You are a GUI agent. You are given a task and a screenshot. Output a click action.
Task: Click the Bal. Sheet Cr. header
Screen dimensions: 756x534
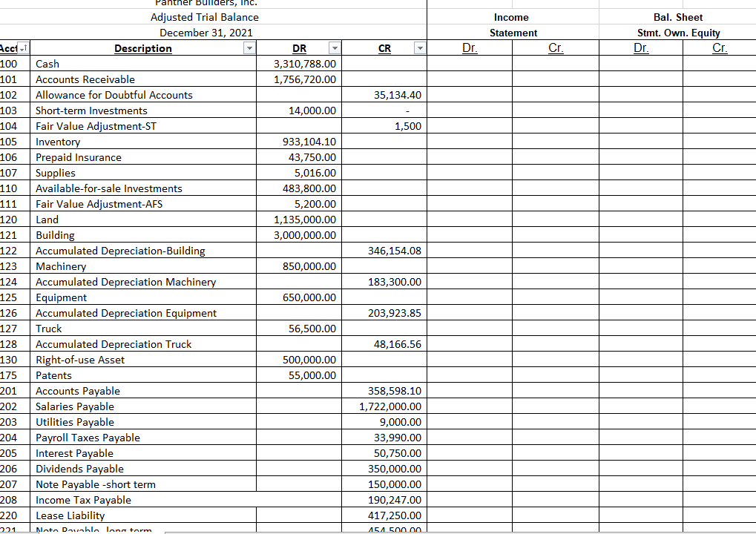pos(718,47)
